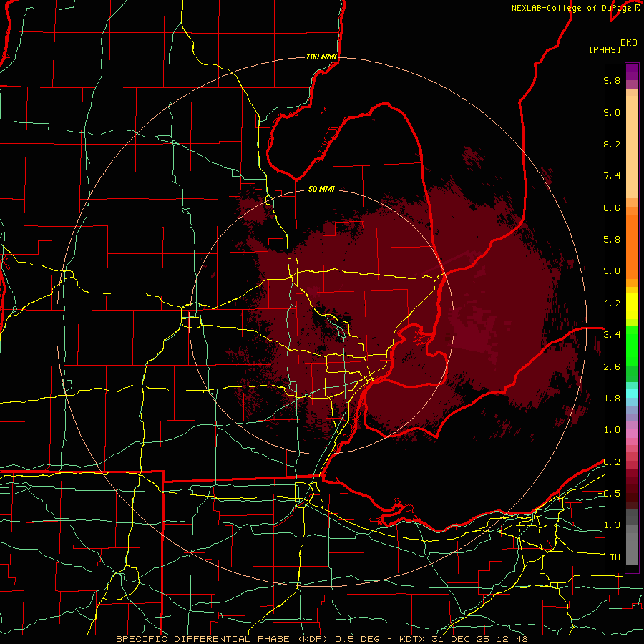
Task: Click the peach band beside 8.2 in the color scale
Action: (x=632, y=147)
